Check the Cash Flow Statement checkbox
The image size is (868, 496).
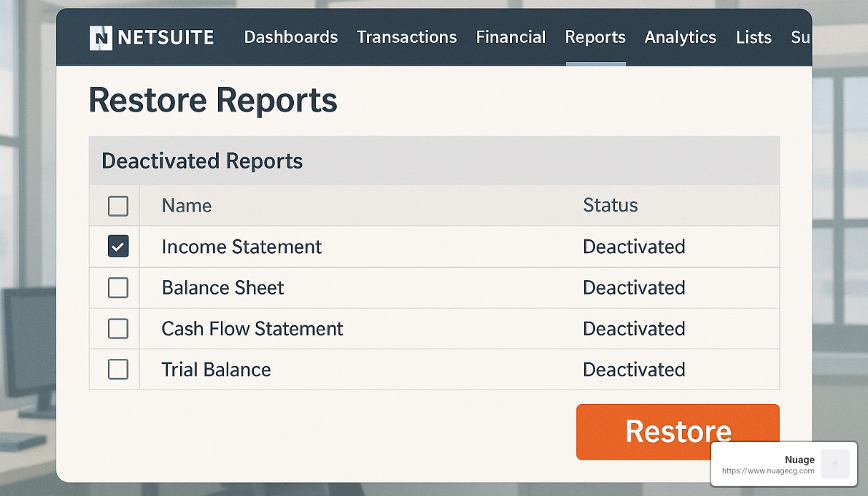point(118,329)
